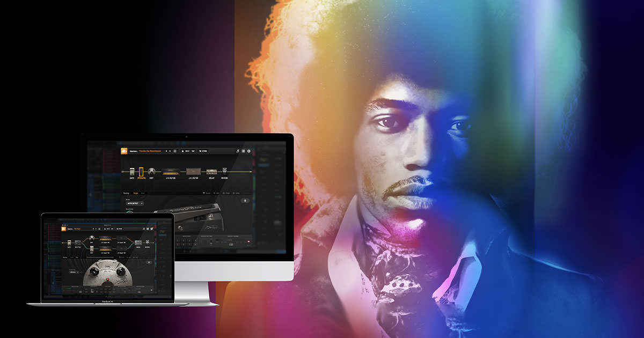Click the trash button on the laptop screen
This screenshot has height=338, width=644.
pos(149,262)
